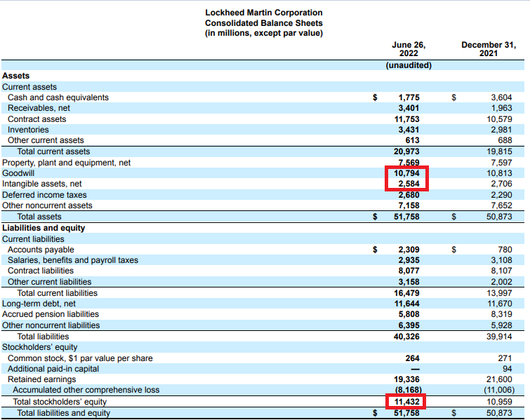
Task: Select the Total current assets value 20,973
Action: [408, 151]
